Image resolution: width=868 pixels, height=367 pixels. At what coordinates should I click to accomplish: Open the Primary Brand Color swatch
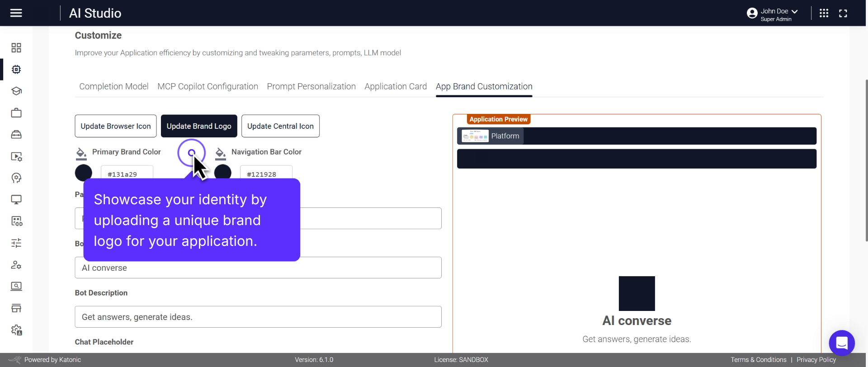tap(84, 172)
